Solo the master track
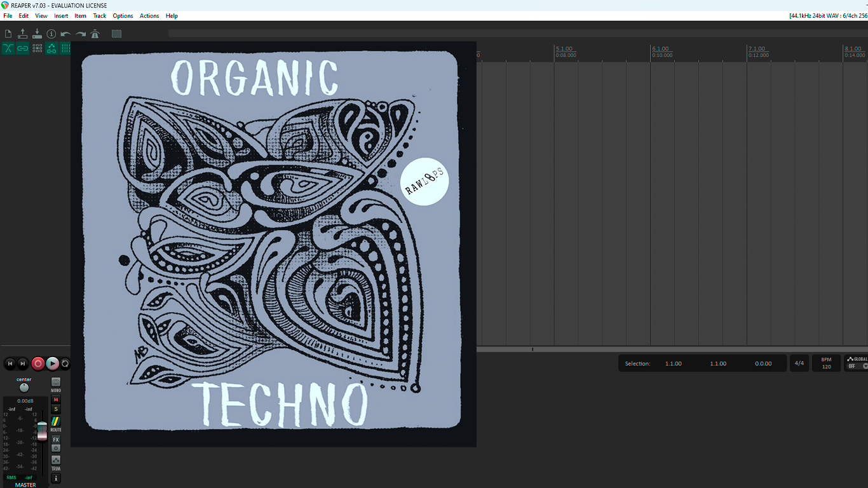This screenshot has width=868, height=488. coord(56,409)
